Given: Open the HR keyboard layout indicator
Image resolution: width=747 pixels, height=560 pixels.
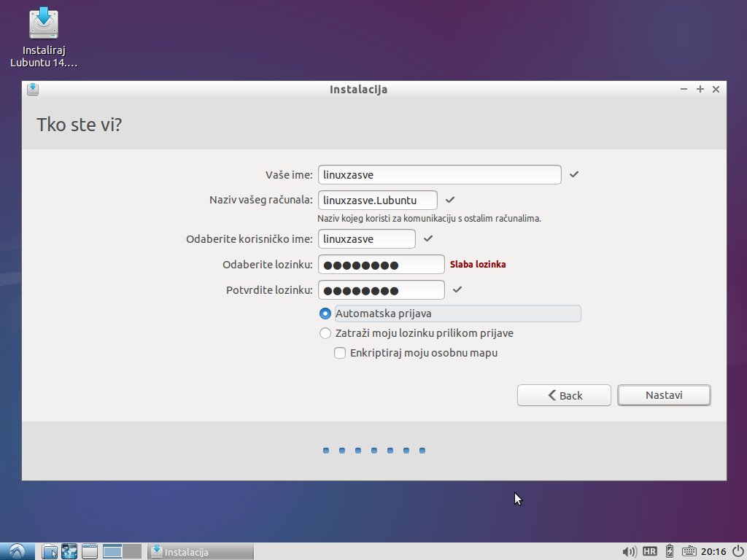Looking at the screenshot, I should pyautogui.click(x=650, y=551).
